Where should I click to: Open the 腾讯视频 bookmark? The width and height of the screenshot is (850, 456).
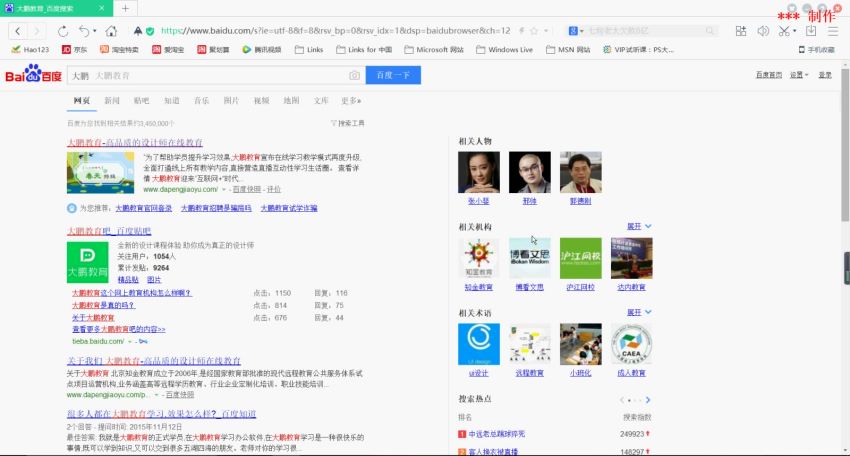[261, 49]
